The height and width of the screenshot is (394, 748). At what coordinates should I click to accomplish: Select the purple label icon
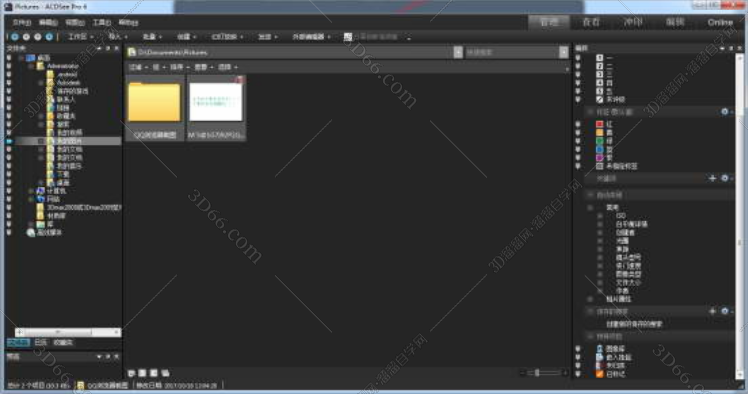(600, 157)
